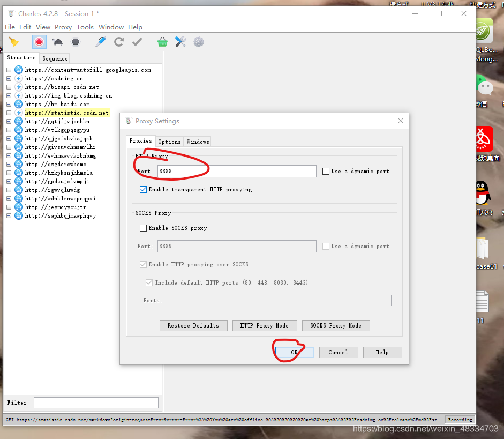Image resolution: width=504 pixels, height=439 pixels.
Task: Toggle throttling with the turtle icon
Action: pos(57,42)
